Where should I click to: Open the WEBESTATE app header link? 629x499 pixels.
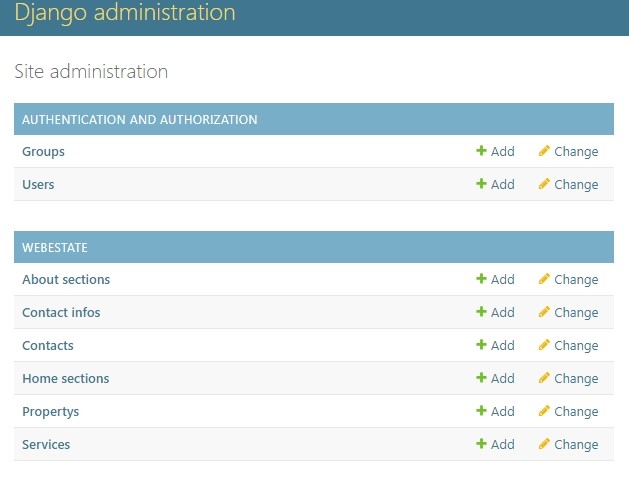click(55, 247)
